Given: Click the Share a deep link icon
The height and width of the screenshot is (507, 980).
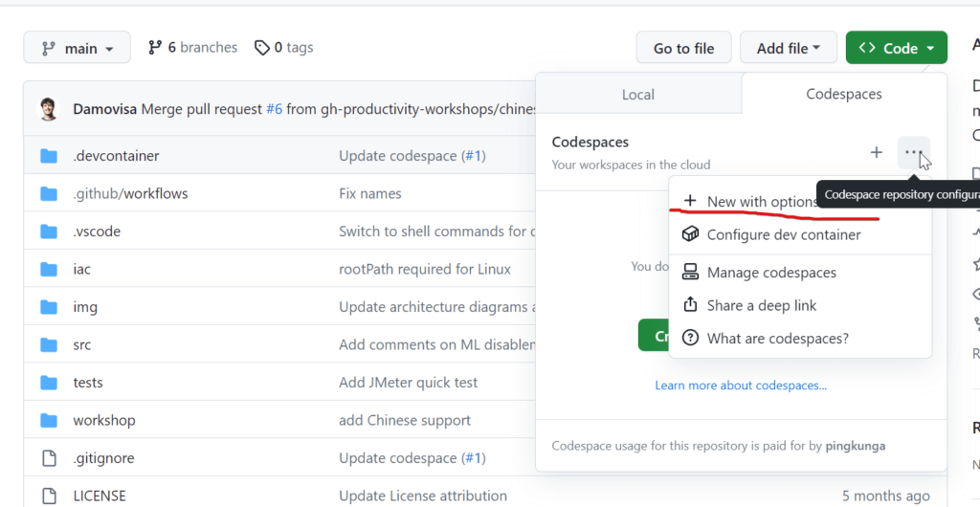Looking at the screenshot, I should click(690, 304).
